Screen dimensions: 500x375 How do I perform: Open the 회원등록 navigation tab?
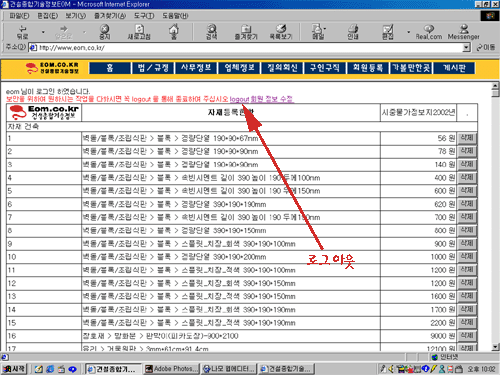tap(368, 68)
